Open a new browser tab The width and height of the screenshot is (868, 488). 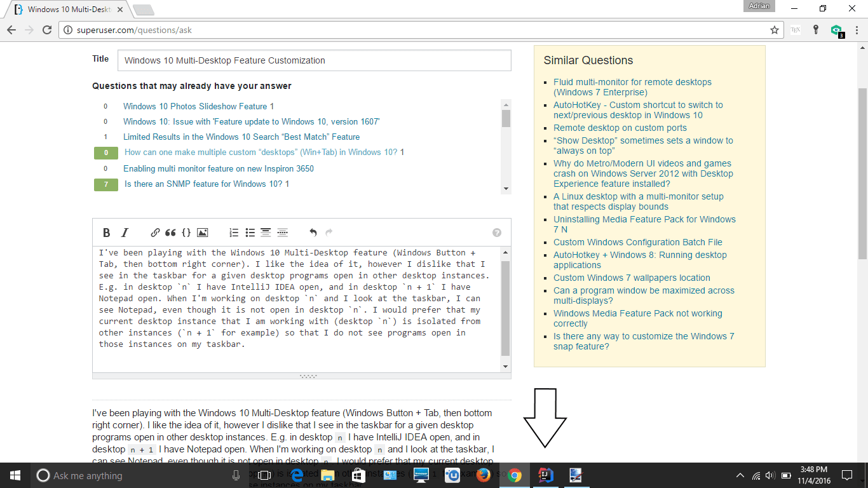point(144,10)
